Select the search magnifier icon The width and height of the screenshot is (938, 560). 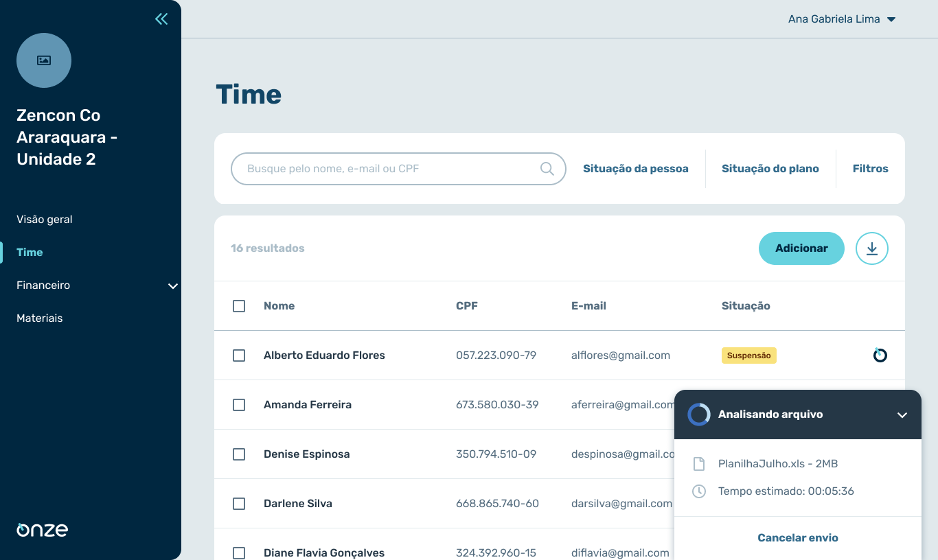click(x=547, y=168)
